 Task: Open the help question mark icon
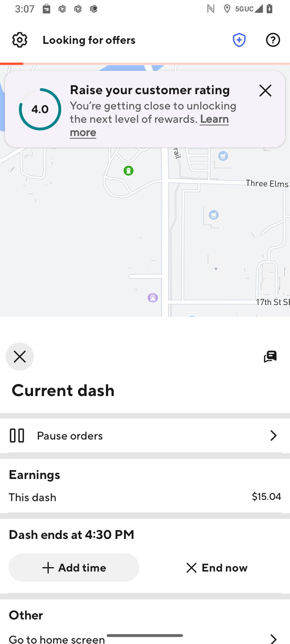click(273, 40)
